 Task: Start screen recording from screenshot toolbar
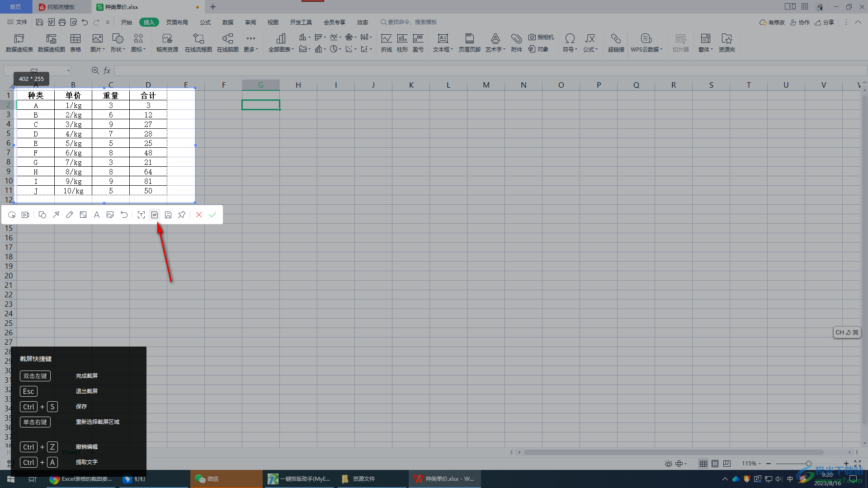(25, 215)
